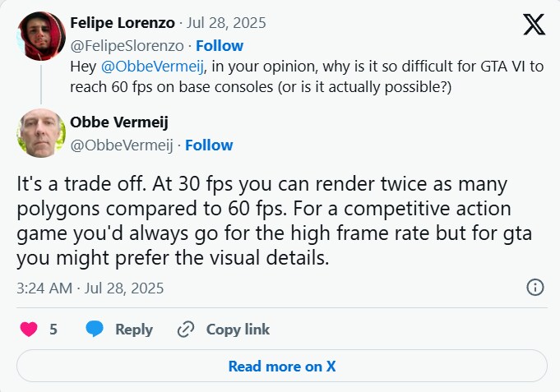Open the info circle icon
The width and height of the screenshot is (560, 392).
point(535,287)
